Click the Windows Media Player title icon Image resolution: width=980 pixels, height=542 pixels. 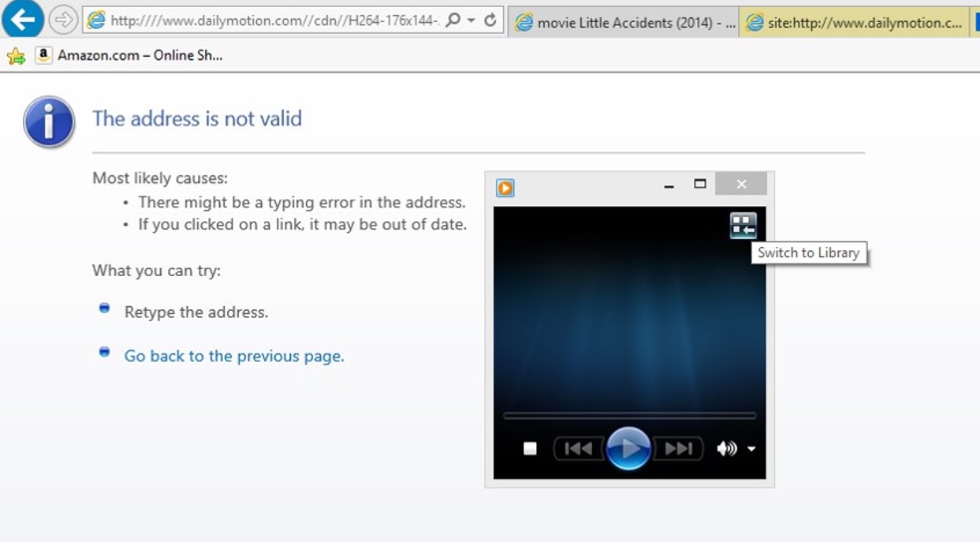click(505, 188)
